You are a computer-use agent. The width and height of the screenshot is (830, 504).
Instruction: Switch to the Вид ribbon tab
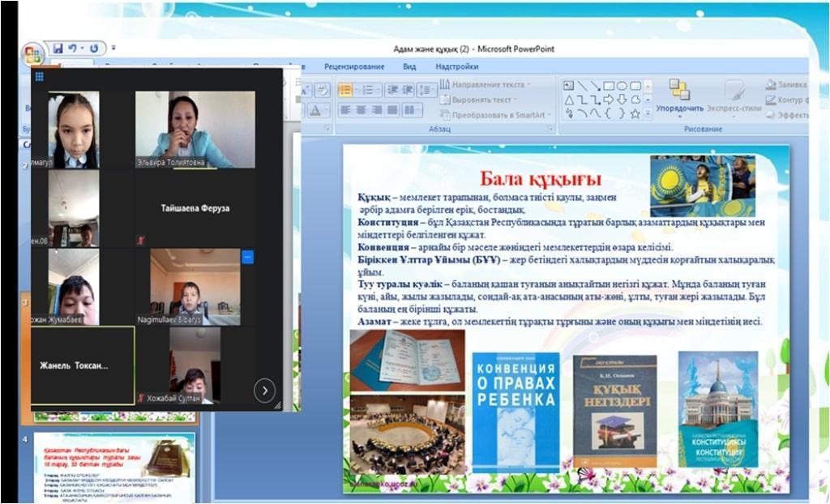tap(409, 66)
